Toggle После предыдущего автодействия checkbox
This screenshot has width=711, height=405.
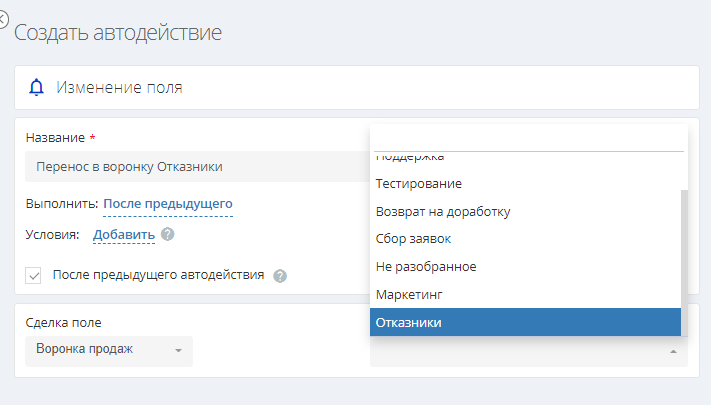pos(34,275)
